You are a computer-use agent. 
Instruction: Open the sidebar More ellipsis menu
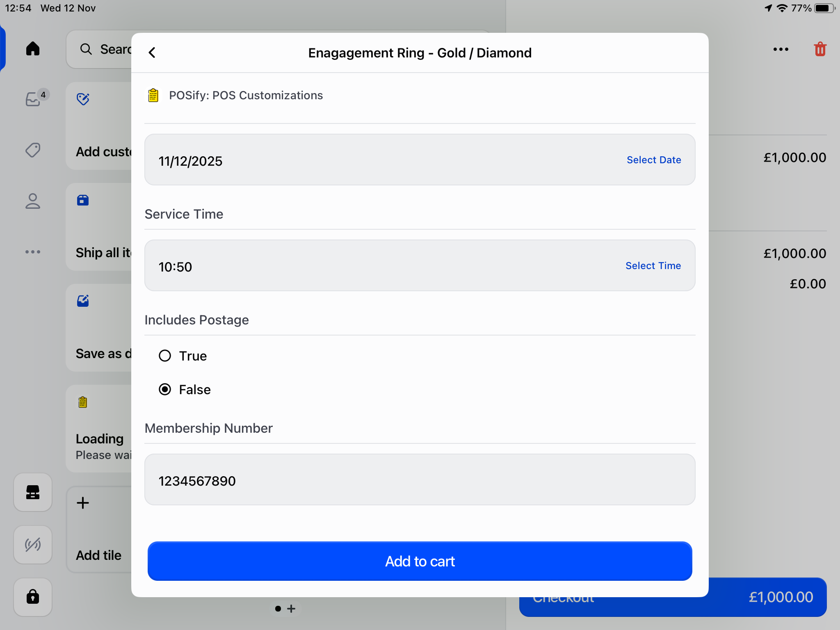[33, 252]
